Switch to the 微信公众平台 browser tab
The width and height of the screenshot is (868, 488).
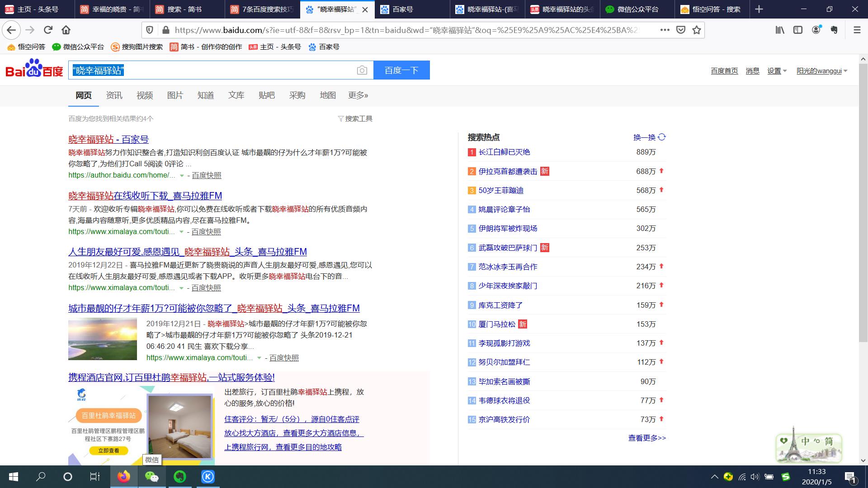[x=637, y=9]
